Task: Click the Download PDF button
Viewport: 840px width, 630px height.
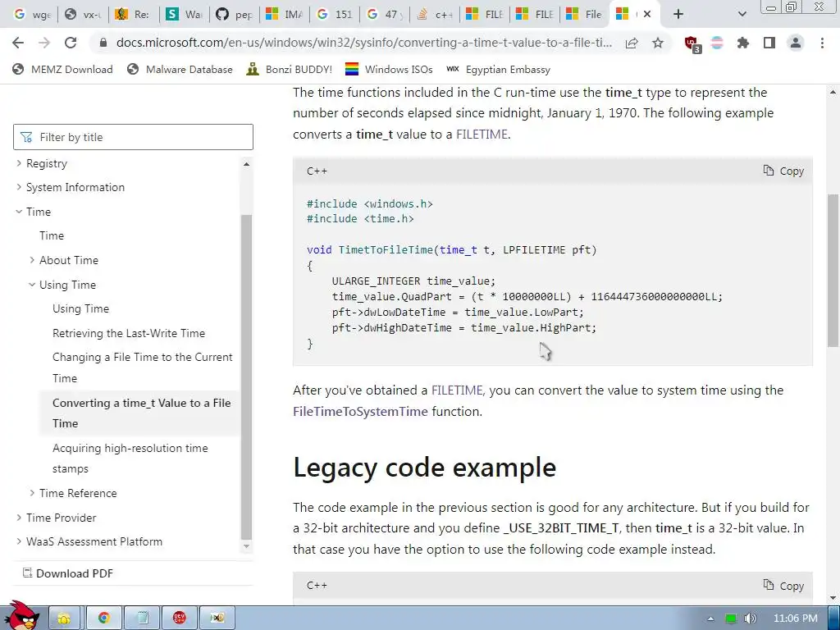Action: tap(68, 573)
